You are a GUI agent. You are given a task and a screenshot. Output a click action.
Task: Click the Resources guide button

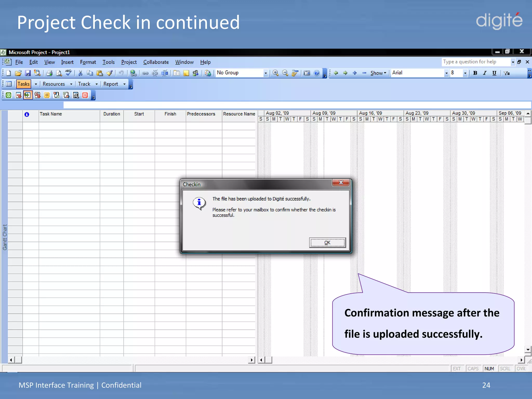click(x=54, y=84)
